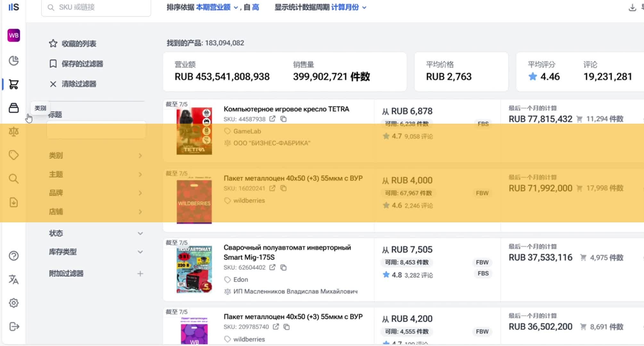Click RUB 71,992,000 revenue value
Screen dimensions: 644x346
pos(541,188)
